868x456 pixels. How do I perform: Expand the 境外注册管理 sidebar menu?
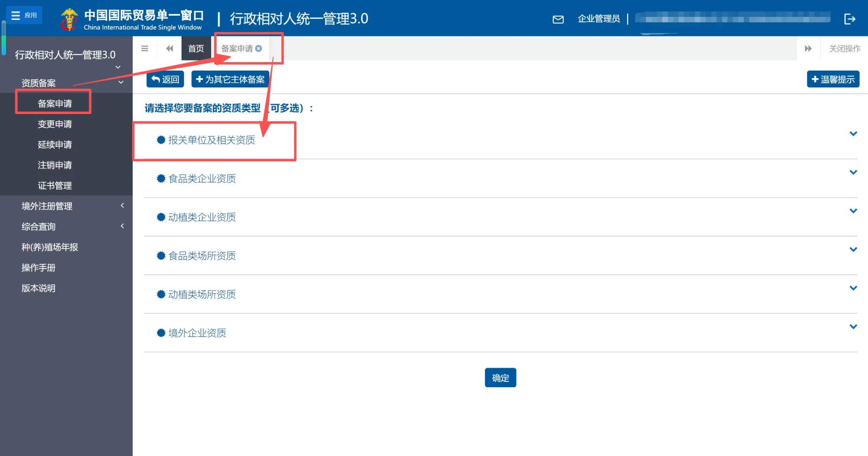click(46, 206)
